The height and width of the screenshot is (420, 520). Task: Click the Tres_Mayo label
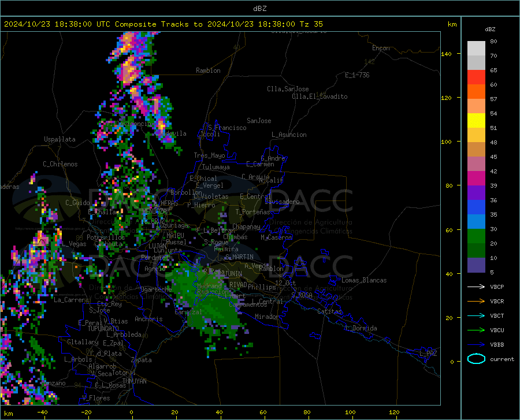tap(209, 155)
